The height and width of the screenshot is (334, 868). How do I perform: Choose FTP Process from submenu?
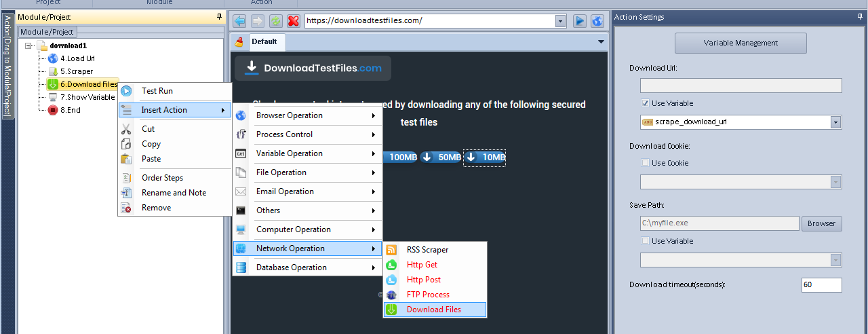(427, 295)
